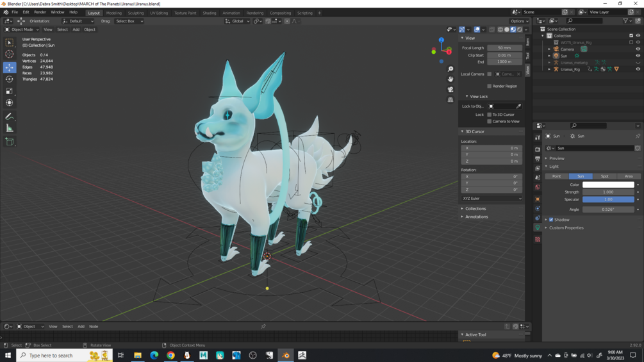
Task: Open the File menu
Action: [15, 13]
